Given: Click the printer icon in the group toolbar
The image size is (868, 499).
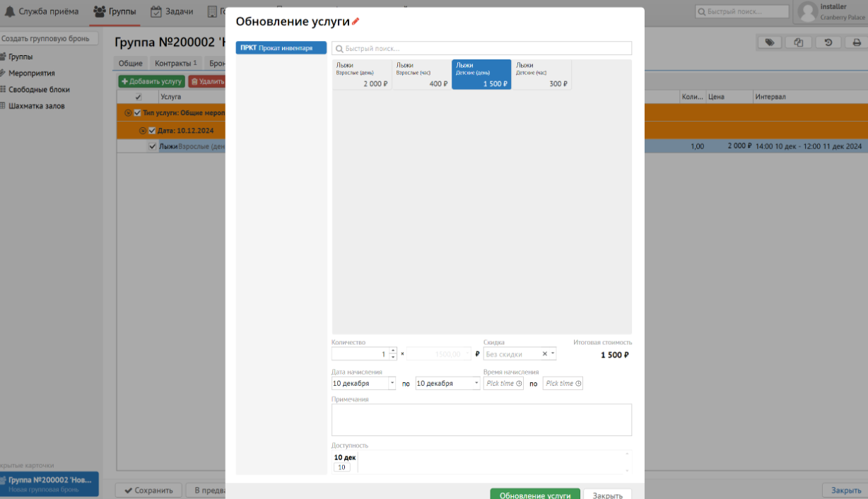Looking at the screenshot, I should pyautogui.click(x=856, y=42).
